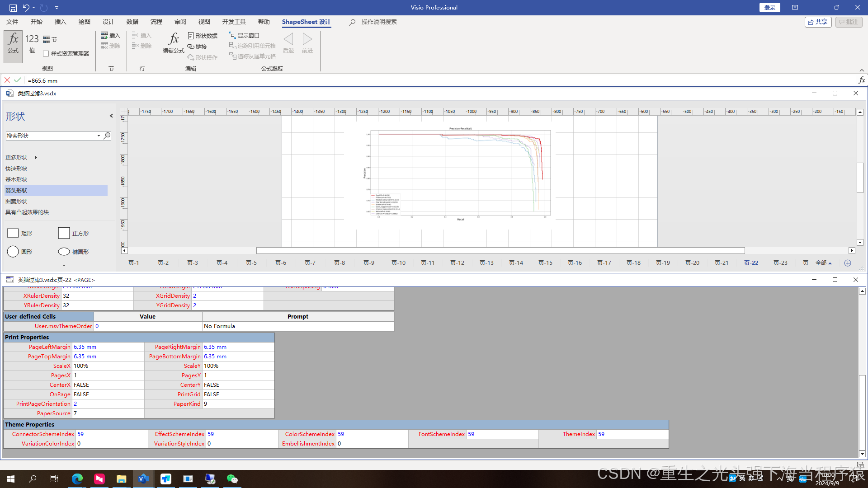Select the Square (正方形) shape
Image resolution: width=868 pixels, height=488 pixels.
pyautogui.click(x=74, y=233)
